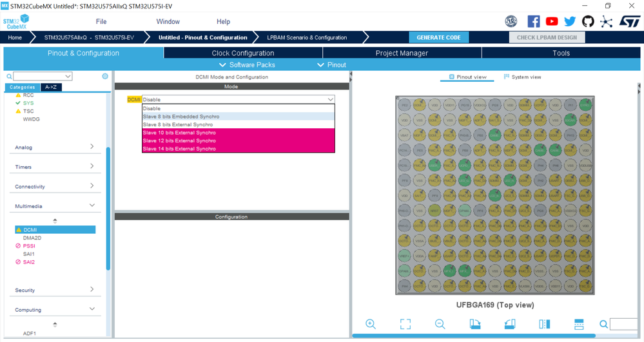Click the ST community network icon
The image size is (644, 342).
point(606,21)
